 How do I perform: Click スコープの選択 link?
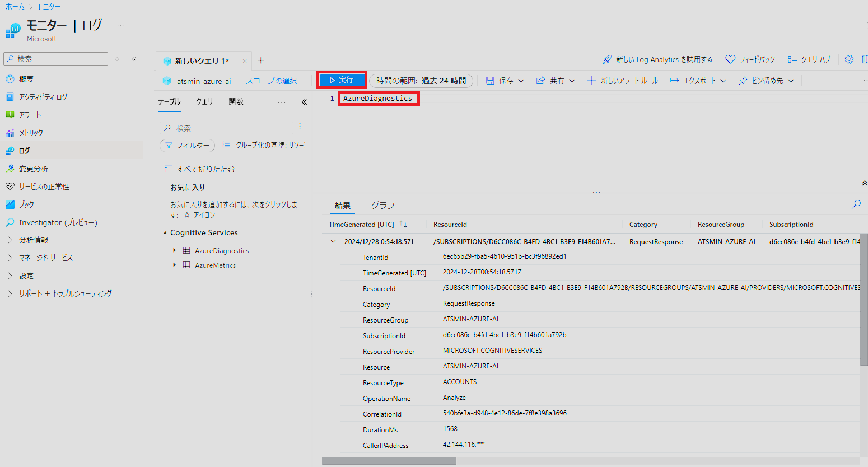(271, 81)
